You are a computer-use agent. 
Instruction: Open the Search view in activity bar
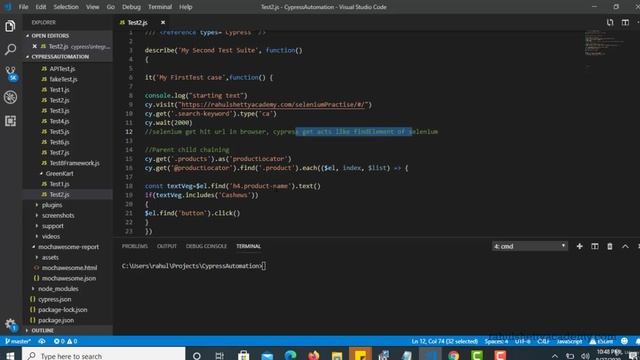(10, 49)
